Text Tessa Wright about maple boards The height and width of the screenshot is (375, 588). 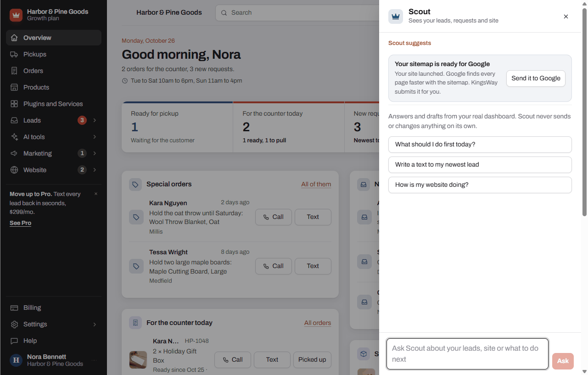click(x=313, y=266)
